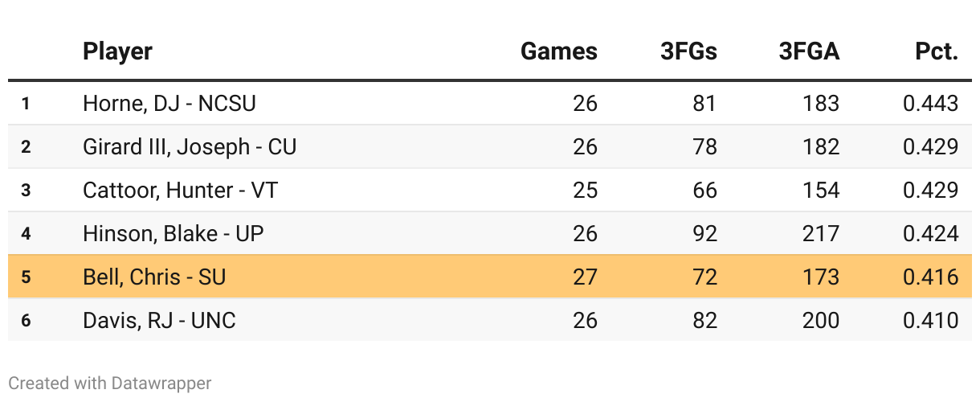Click the Player column header

click(117, 51)
